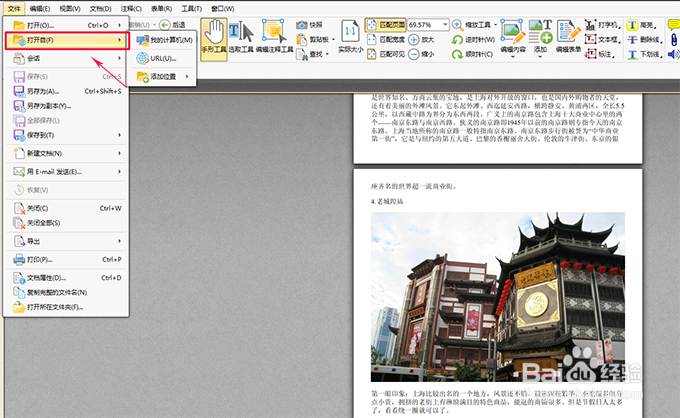Select 我的计算机(M) in submenu
This screenshot has width=680, height=418.
163,40
